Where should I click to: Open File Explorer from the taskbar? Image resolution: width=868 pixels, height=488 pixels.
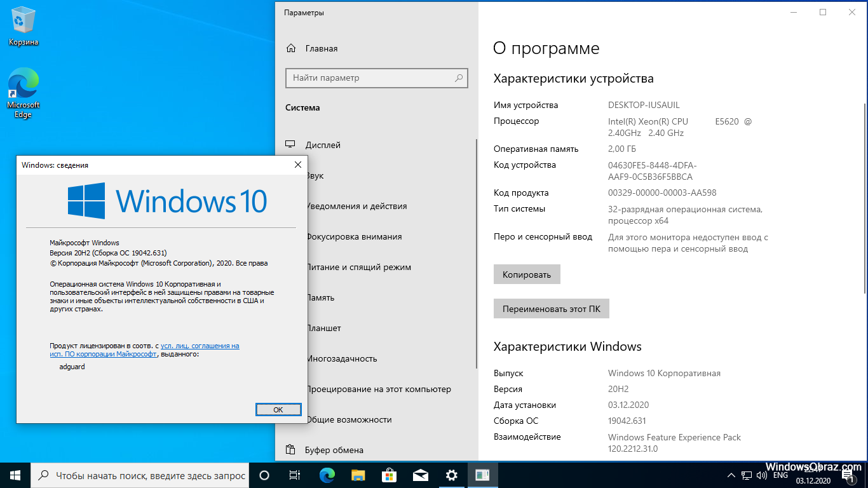click(x=358, y=475)
